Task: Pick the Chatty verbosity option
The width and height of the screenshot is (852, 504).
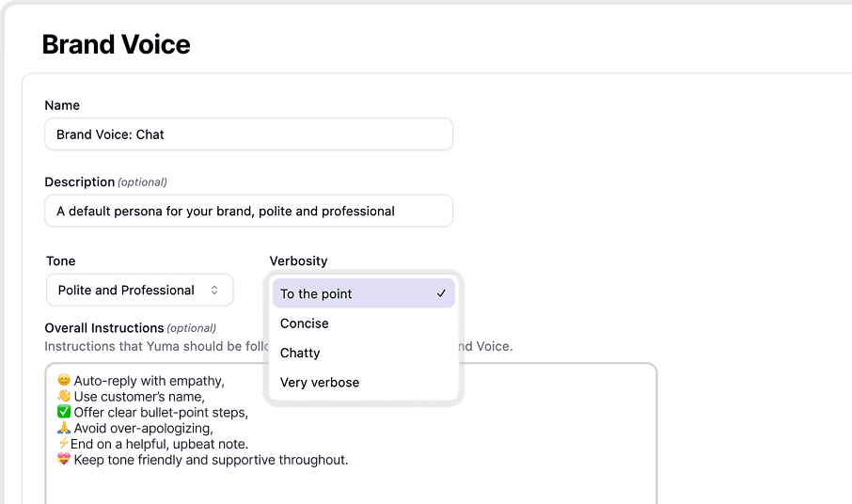Action: pos(300,354)
